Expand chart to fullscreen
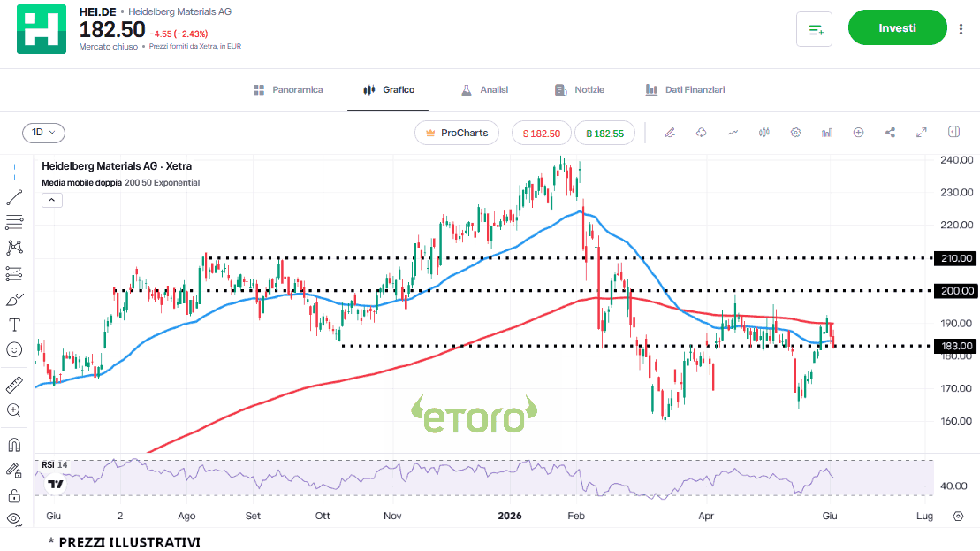 click(922, 133)
